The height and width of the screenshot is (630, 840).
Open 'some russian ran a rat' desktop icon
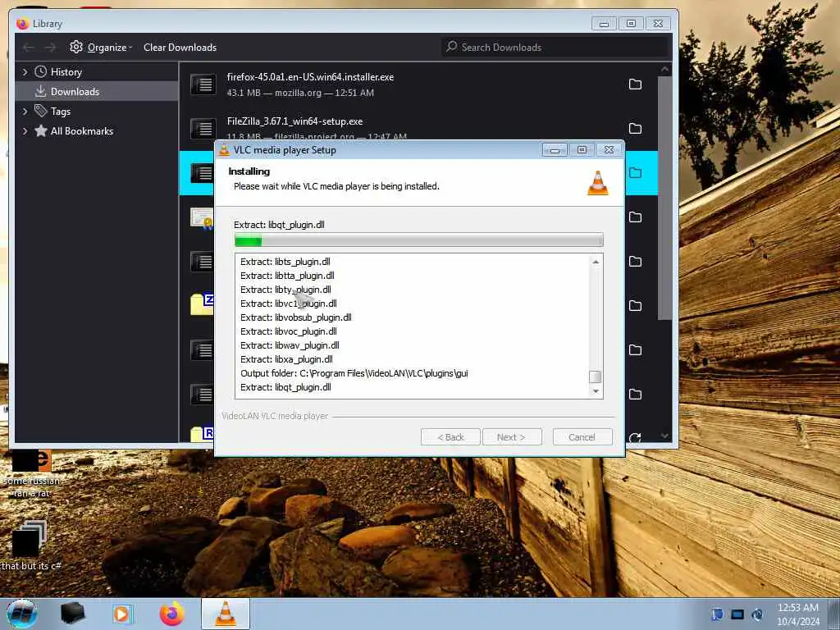(x=32, y=473)
